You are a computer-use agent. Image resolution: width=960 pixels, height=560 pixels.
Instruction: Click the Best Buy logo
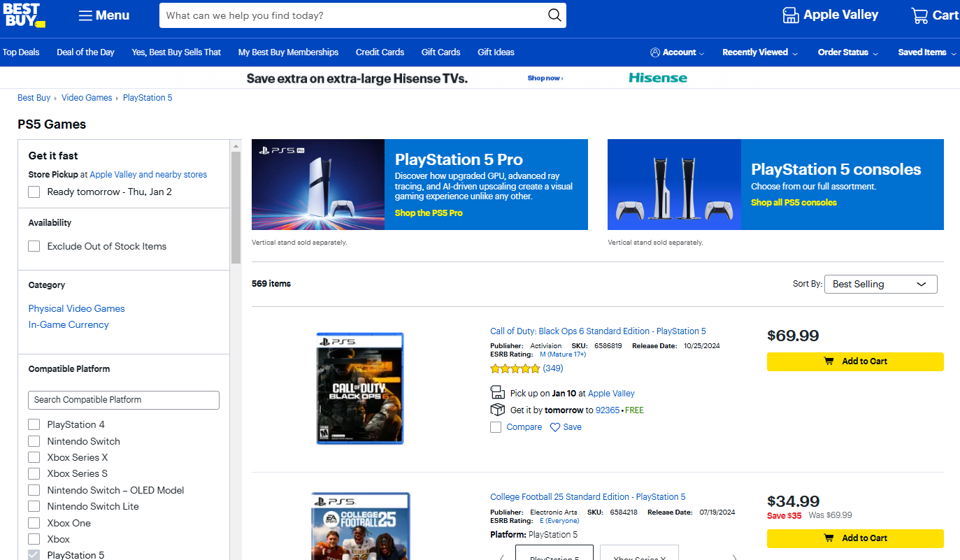[24, 15]
